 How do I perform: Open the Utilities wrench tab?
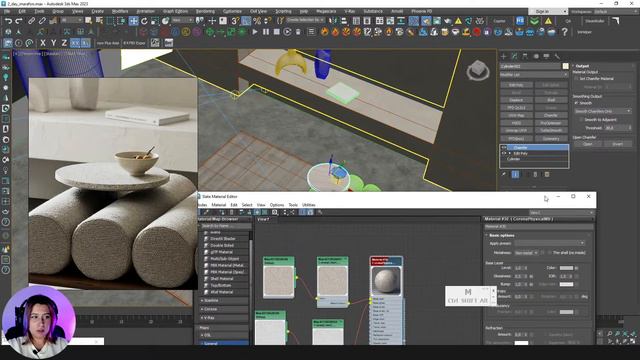point(557,56)
